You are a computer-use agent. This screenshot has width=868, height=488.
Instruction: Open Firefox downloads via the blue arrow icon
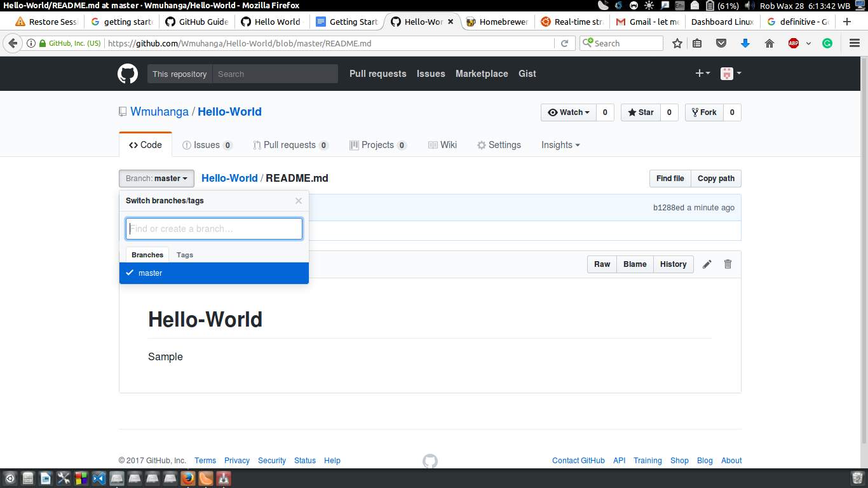pos(744,43)
